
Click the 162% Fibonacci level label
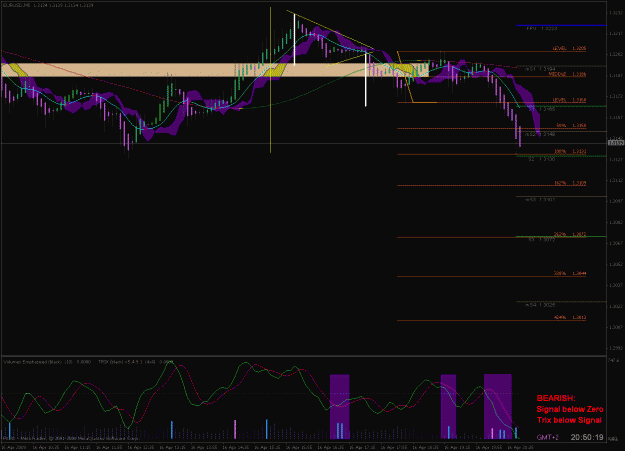point(570,183)
